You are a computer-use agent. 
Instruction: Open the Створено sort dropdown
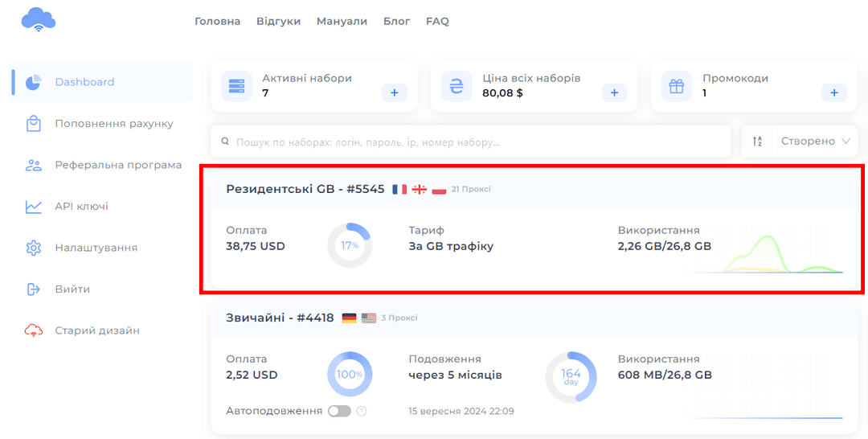tap(815, 142)
